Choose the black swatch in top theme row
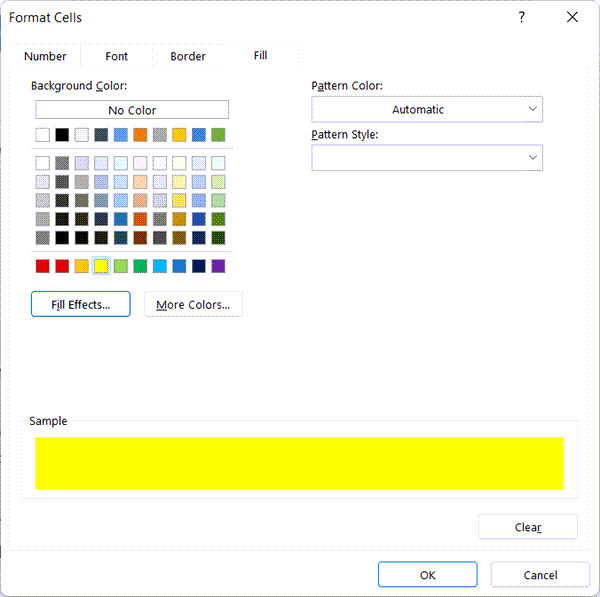This screenshot has width=600, height=597. (62, 135)
